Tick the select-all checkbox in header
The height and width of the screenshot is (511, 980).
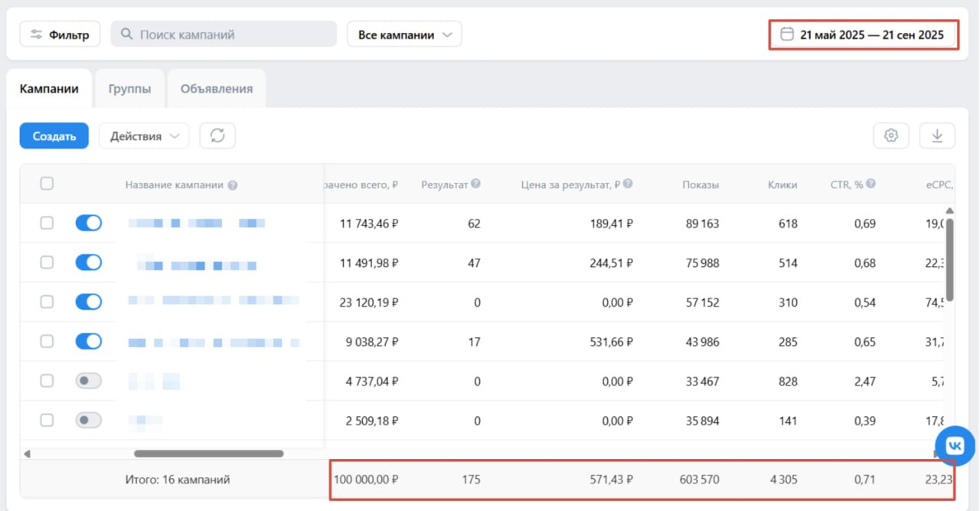pyautogui.click(x=47, y=184)
